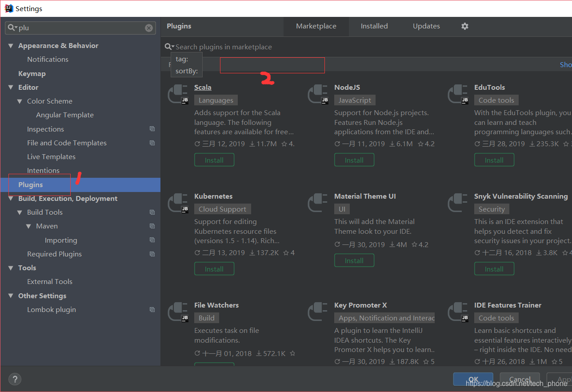Install the Scala plugin
The height and width of the screenshot is (392, 572).
tap(214, 160)
